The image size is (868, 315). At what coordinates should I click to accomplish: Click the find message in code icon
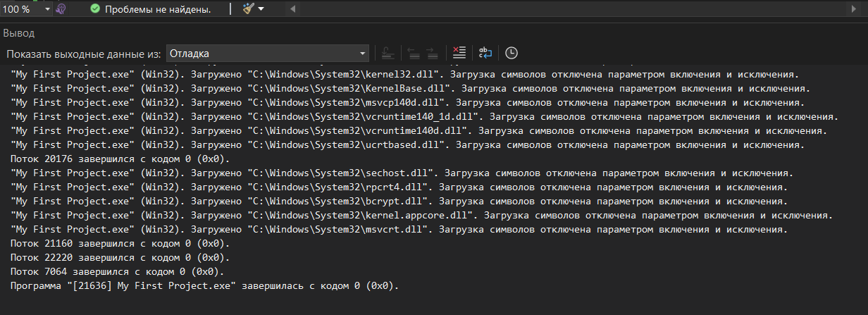point(387,53)
